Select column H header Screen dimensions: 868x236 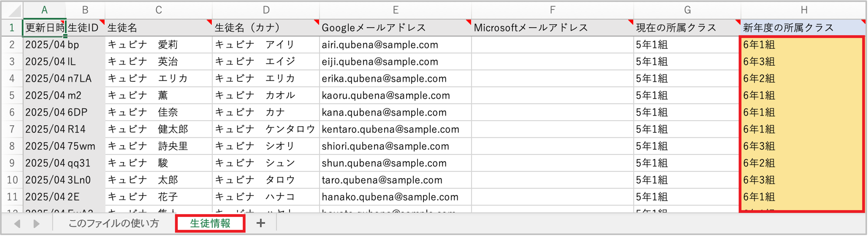point(804,10)
